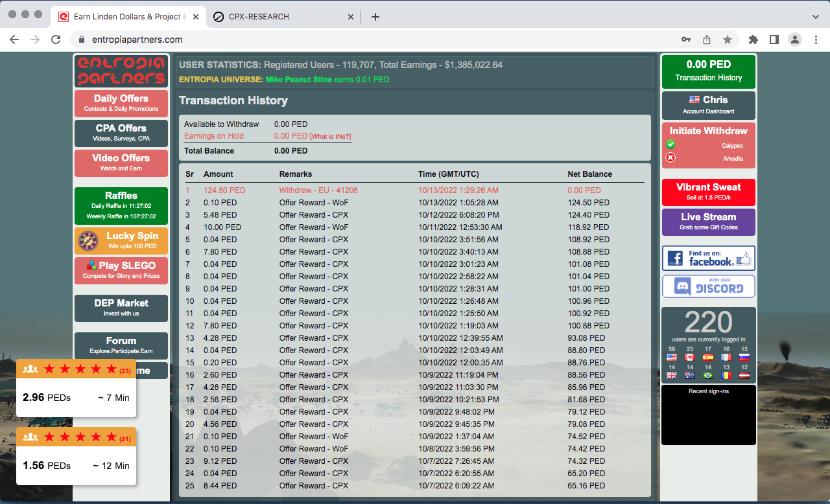Open the Video Offers menu
The image size is (830, 504).
point(121,163)
